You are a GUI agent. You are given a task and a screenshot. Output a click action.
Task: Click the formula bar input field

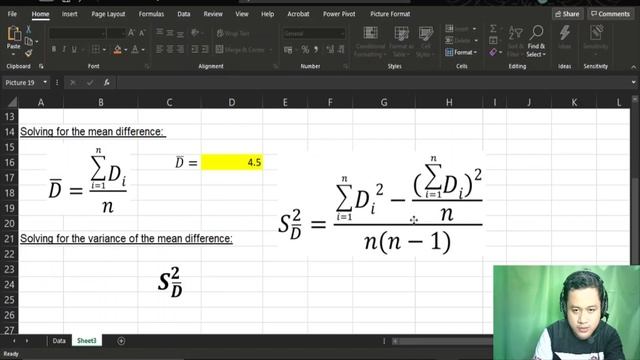372,83
